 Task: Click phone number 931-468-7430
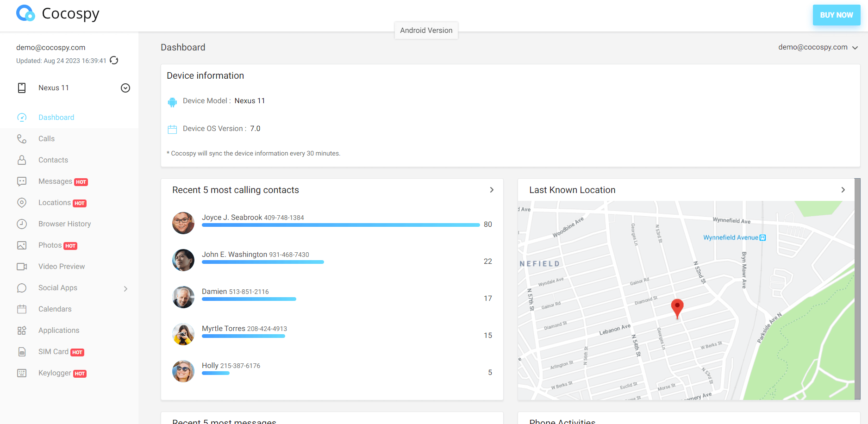point(289,255)
